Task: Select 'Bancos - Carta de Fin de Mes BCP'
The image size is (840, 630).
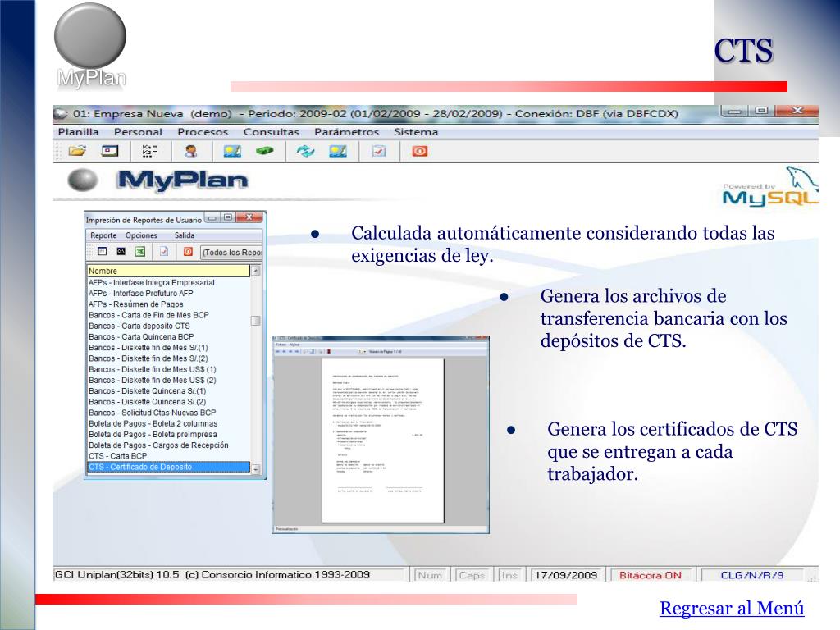Action: 168,315
